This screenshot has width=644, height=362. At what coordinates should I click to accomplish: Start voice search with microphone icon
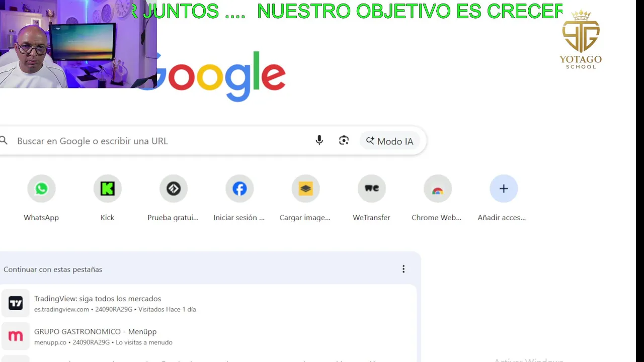tap(319, 141)
